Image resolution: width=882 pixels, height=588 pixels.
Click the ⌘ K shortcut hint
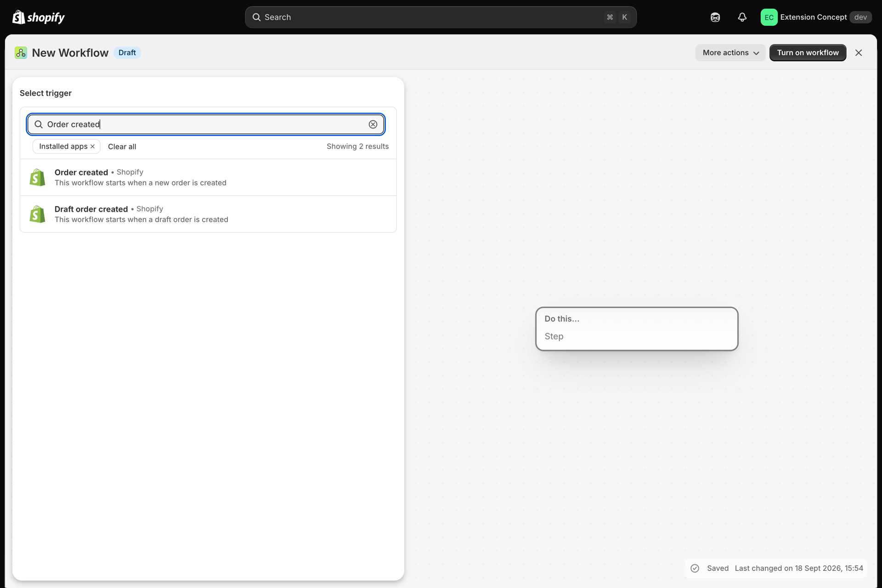click(617, 17)
